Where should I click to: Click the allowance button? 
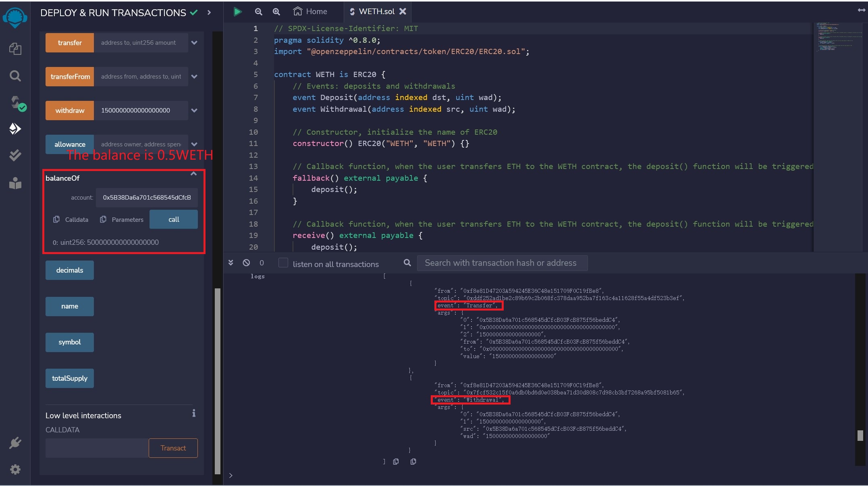point(70,144)
